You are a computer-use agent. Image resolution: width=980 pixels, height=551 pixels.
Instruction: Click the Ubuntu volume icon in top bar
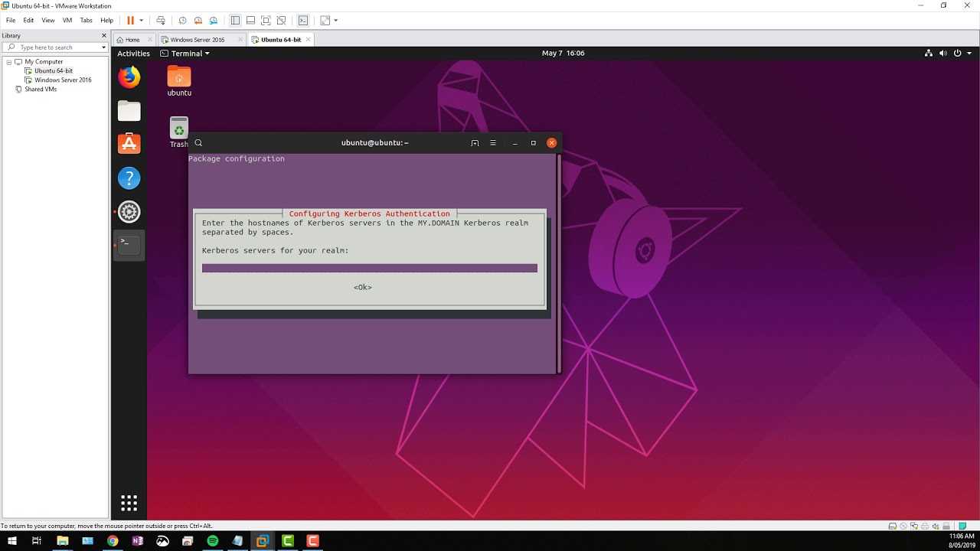point(943,54)
